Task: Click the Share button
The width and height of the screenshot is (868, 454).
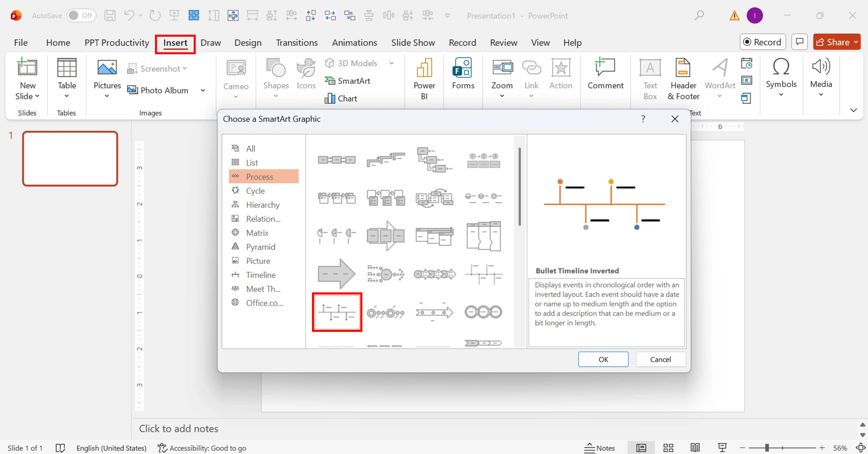Action: [x=837, y=42]
